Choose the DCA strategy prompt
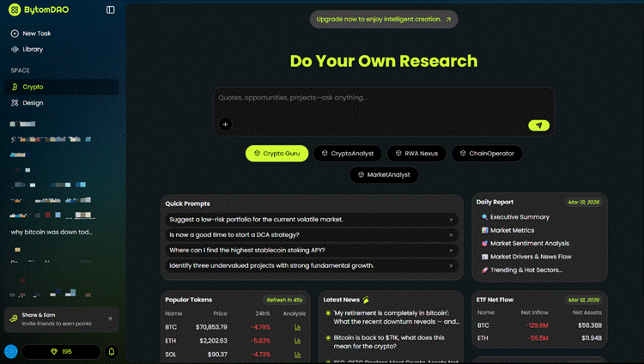 (312, 235)
